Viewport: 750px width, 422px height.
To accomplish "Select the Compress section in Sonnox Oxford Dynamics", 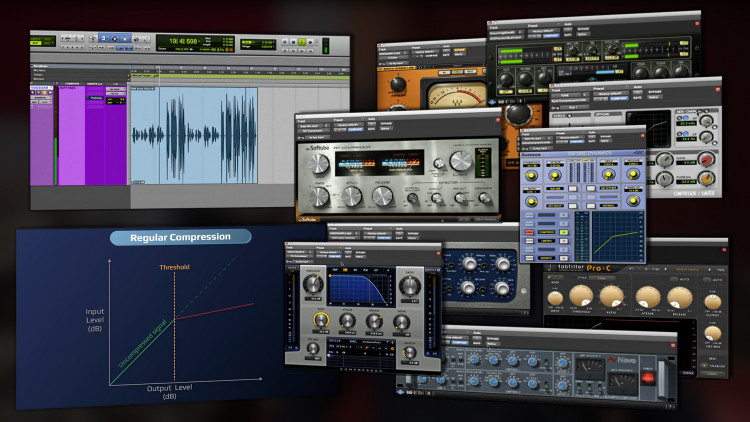I will point(546,232).
